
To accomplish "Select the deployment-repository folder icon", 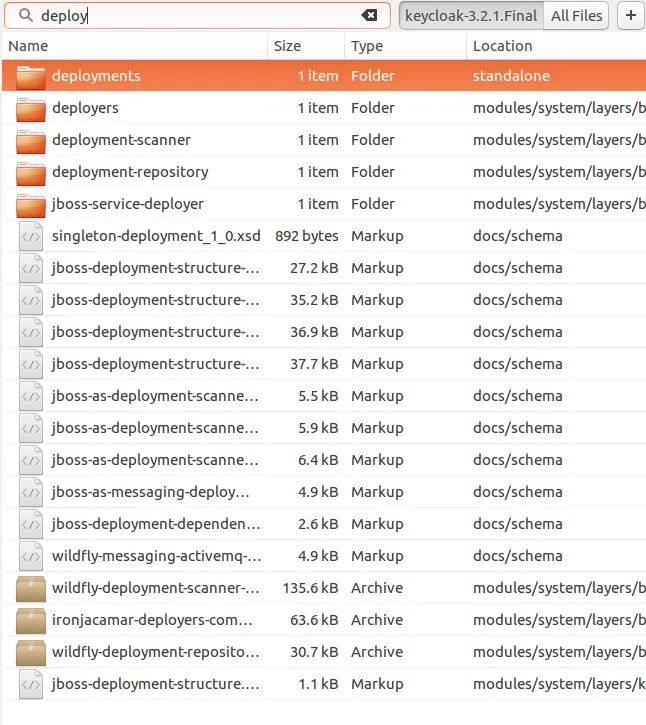I will click(31, 172).
